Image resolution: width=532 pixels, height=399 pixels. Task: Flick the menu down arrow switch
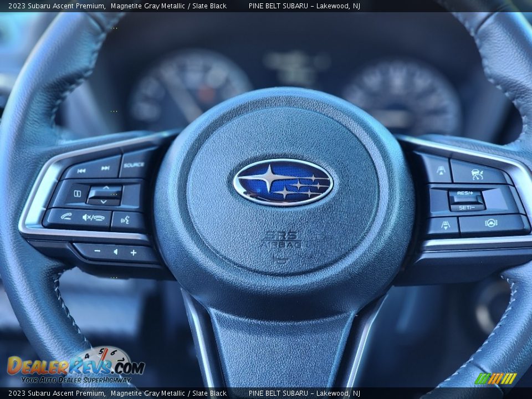click(x=104, y=202)
